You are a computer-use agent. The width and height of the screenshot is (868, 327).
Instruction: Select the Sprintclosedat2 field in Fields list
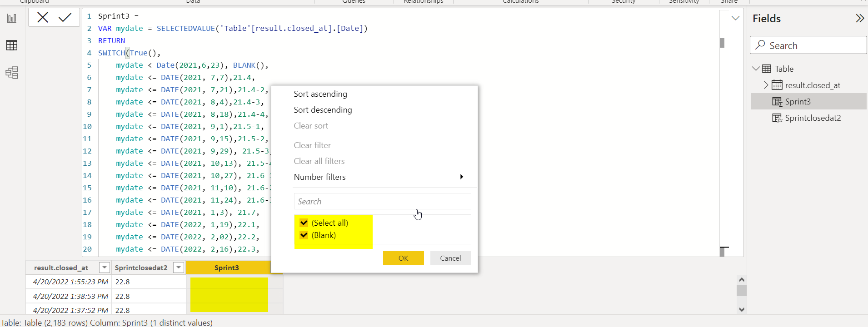(x=813, y=118)
